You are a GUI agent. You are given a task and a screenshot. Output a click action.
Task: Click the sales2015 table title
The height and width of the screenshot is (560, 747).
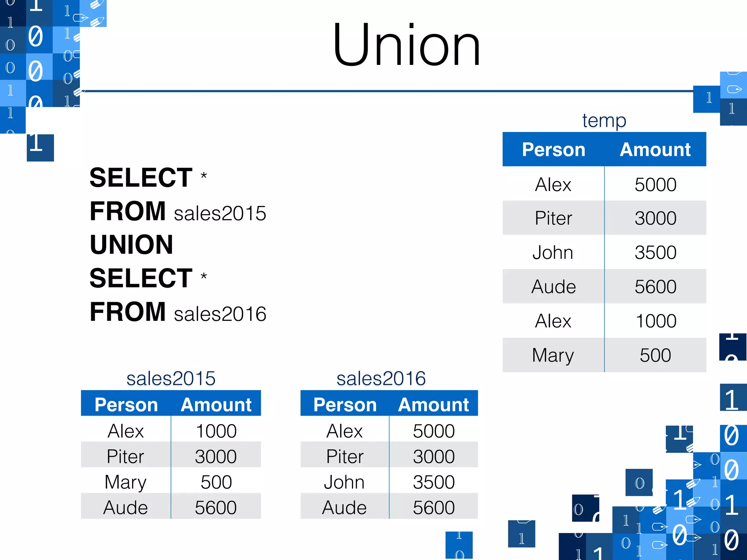coord(171,378)
